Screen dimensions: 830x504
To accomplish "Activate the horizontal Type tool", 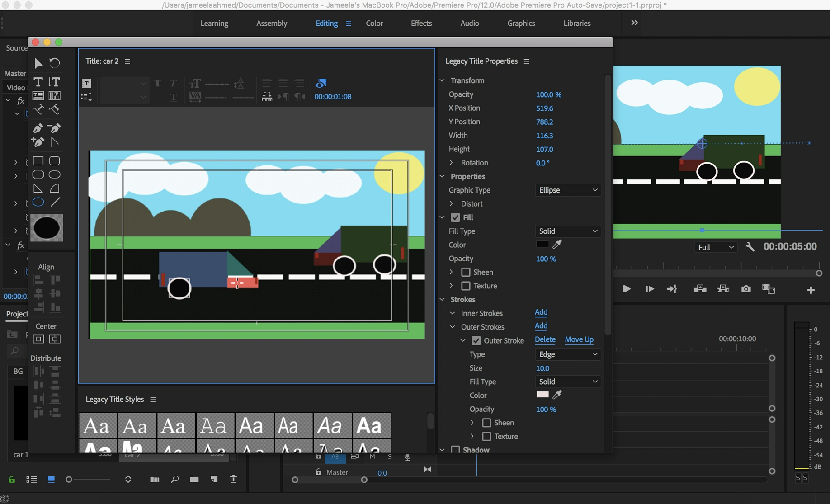I will point(38,82).
